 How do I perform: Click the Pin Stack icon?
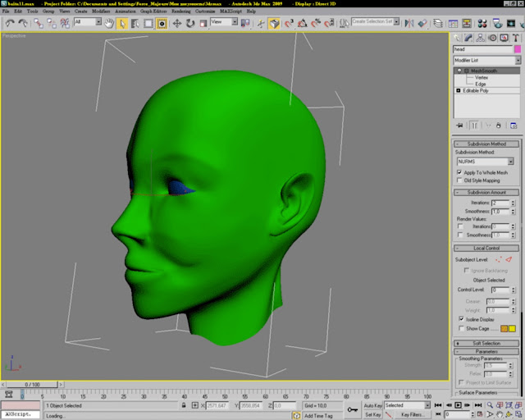point(459,126)
